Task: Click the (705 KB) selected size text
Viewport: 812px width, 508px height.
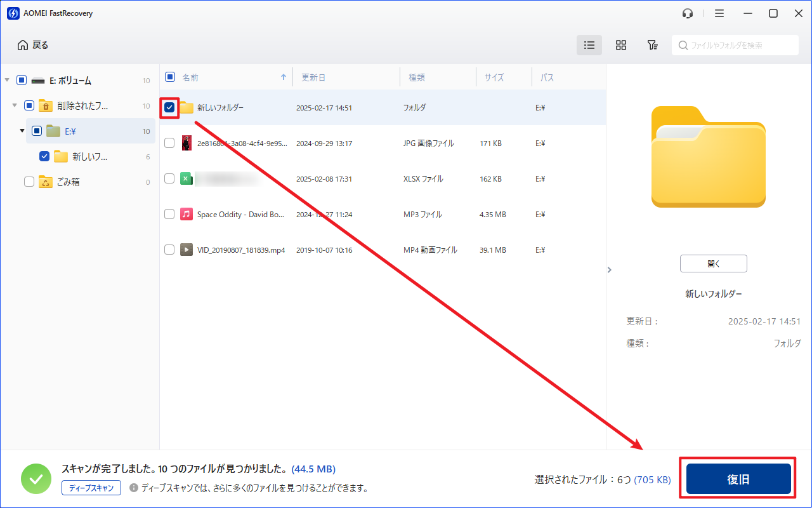Action: click(652, 480)
